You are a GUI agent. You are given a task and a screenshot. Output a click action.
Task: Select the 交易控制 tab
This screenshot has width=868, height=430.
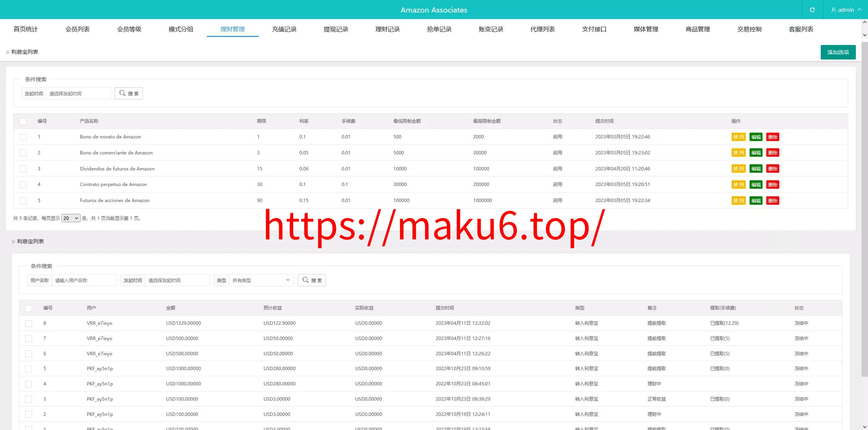click(750, 29)
